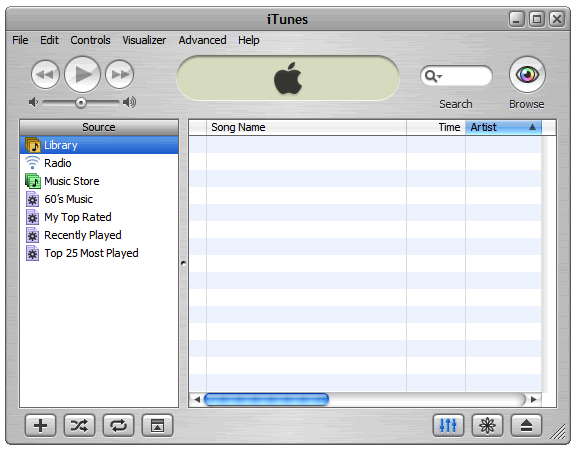The height and width of the screenshot is (450, 575).
Task: Click the volume slider knob
Action: 81,103
